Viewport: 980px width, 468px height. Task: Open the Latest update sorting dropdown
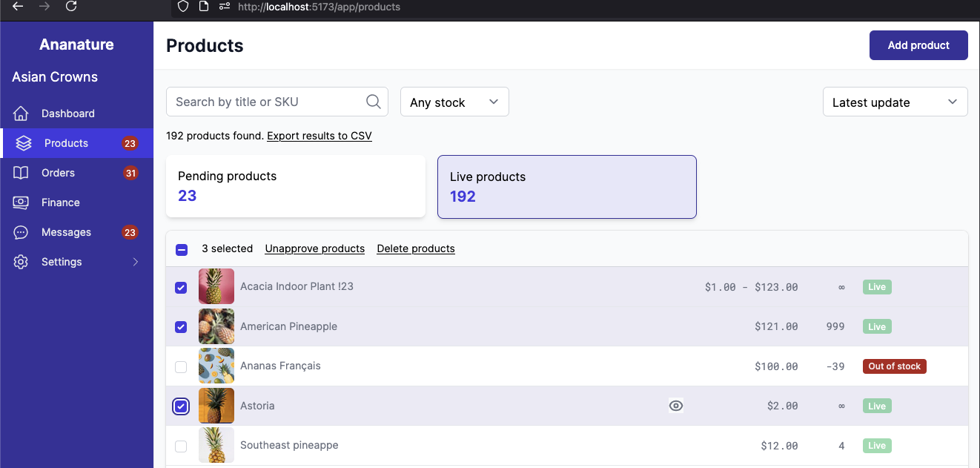895,101
